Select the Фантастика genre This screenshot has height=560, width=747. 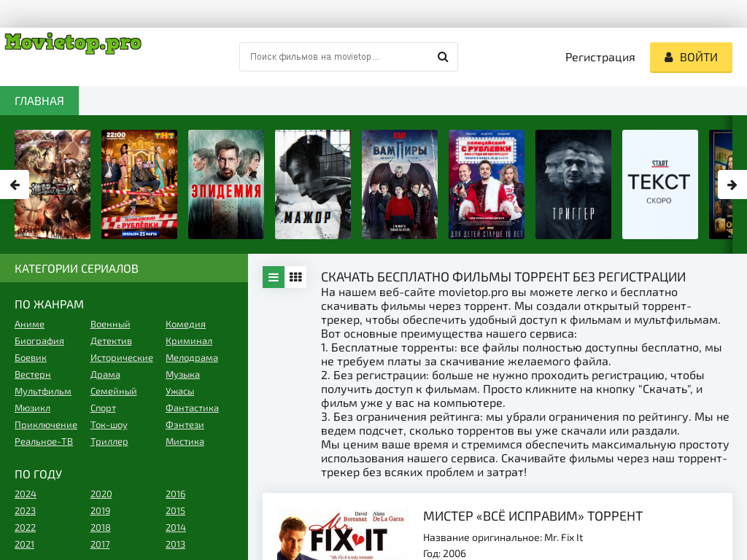[x=192, y=408]
